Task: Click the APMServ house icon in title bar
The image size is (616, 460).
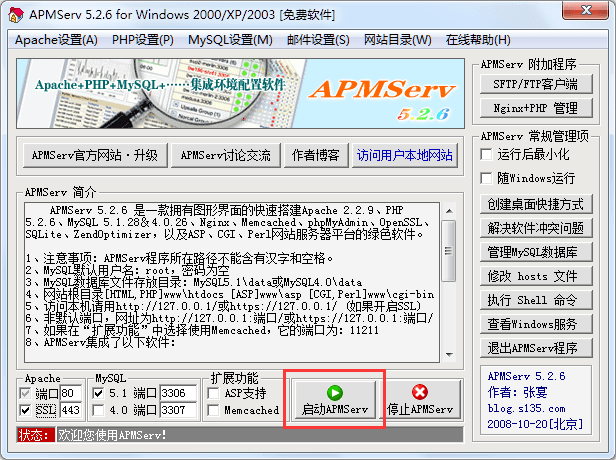Action: coord(16,15)
